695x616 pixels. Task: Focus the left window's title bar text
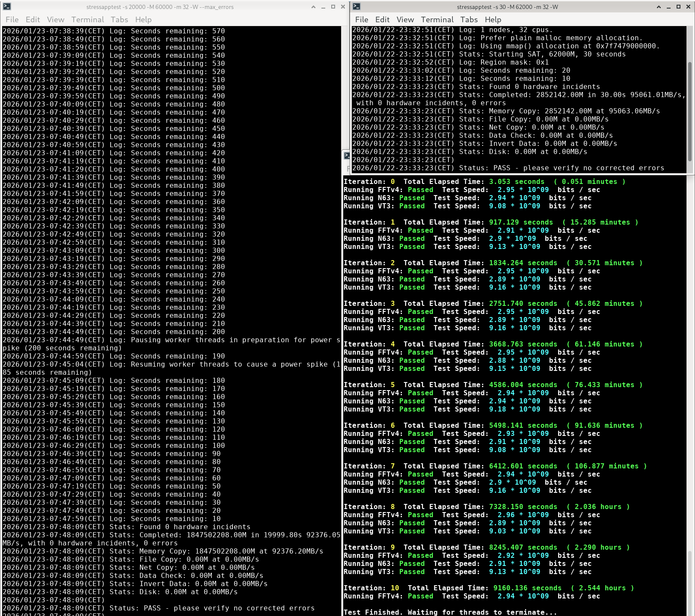coord(160,7)
